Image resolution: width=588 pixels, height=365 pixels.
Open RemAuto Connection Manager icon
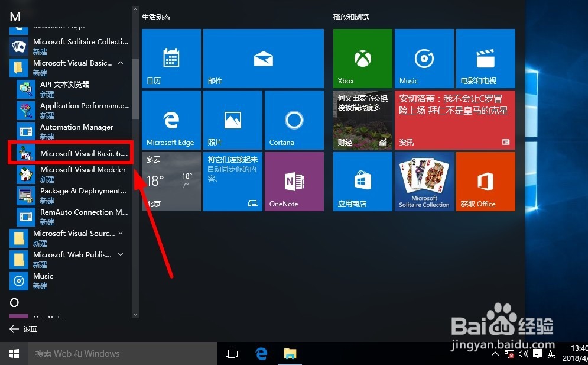pyautogui.click(x=26, y=217)
